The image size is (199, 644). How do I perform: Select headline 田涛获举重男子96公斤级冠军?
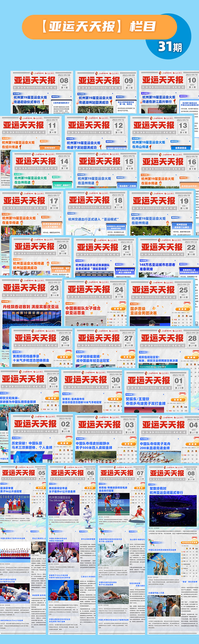coord(11,489)
